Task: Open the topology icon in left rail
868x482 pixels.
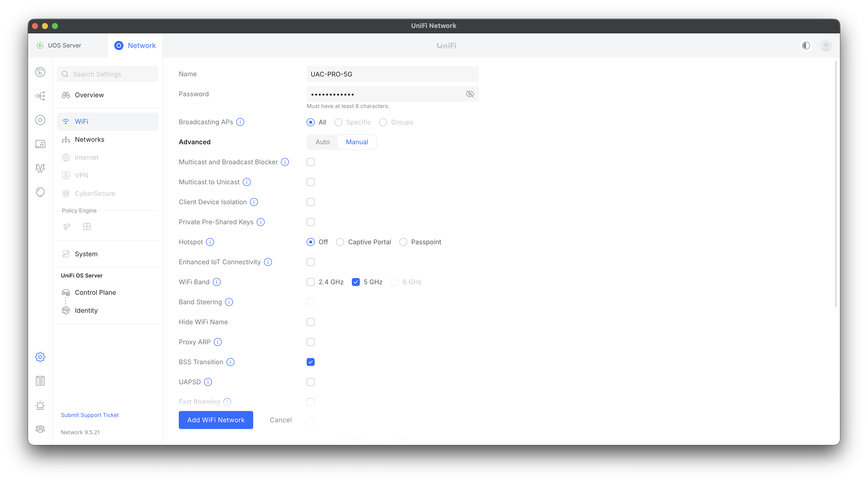Action: click(40, 96)
